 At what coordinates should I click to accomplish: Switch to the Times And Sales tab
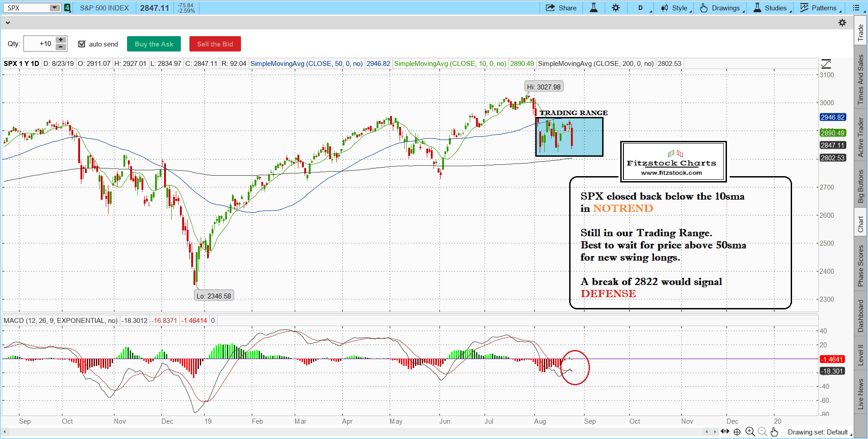point(861,79)
